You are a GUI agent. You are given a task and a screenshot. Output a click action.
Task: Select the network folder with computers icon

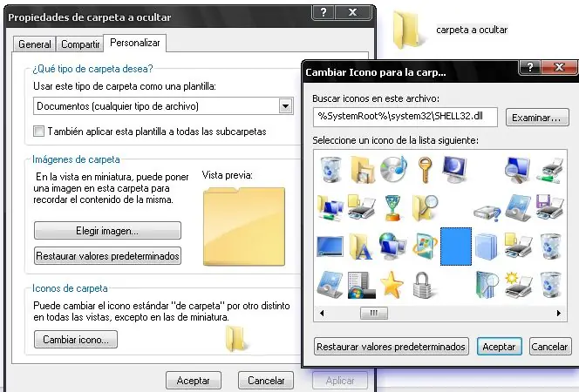pos(330,208)
